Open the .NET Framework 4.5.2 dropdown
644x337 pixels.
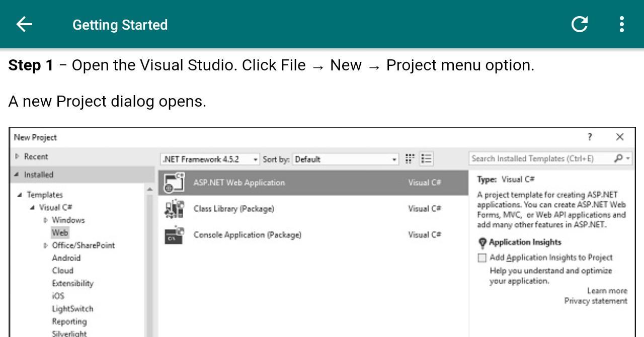coord(210,159)
